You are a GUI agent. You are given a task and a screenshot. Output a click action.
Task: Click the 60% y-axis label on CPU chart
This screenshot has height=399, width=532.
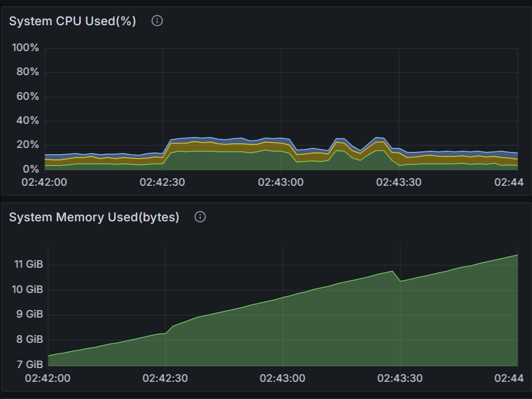coord(26,96)
